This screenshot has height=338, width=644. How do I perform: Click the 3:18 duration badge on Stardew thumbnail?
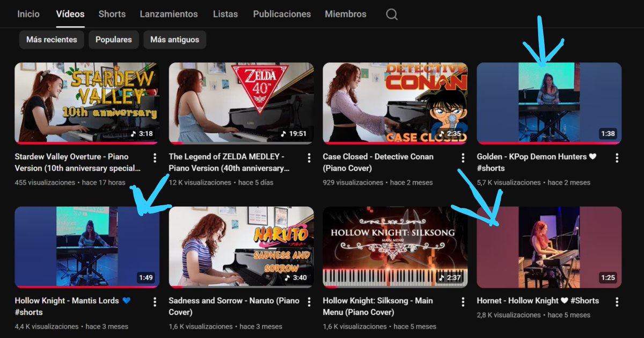click(x=142, y=134)
